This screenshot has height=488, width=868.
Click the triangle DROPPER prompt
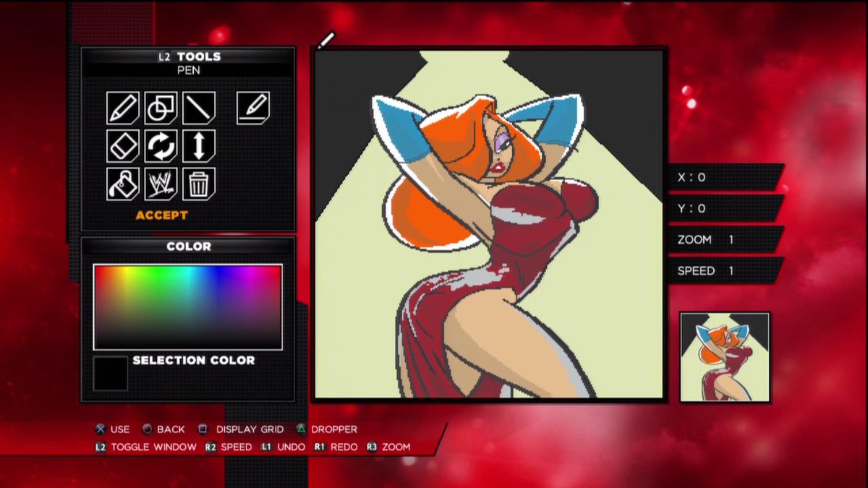(326, 429)
